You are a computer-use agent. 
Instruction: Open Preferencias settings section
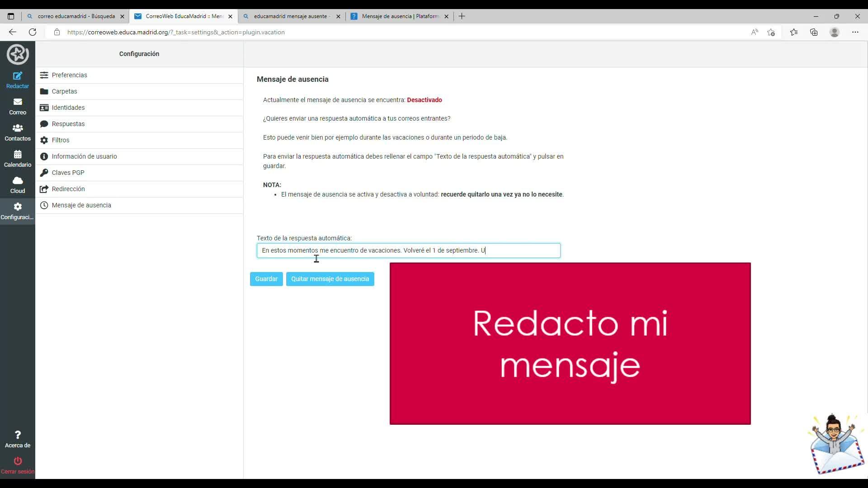tap(69, 75)
